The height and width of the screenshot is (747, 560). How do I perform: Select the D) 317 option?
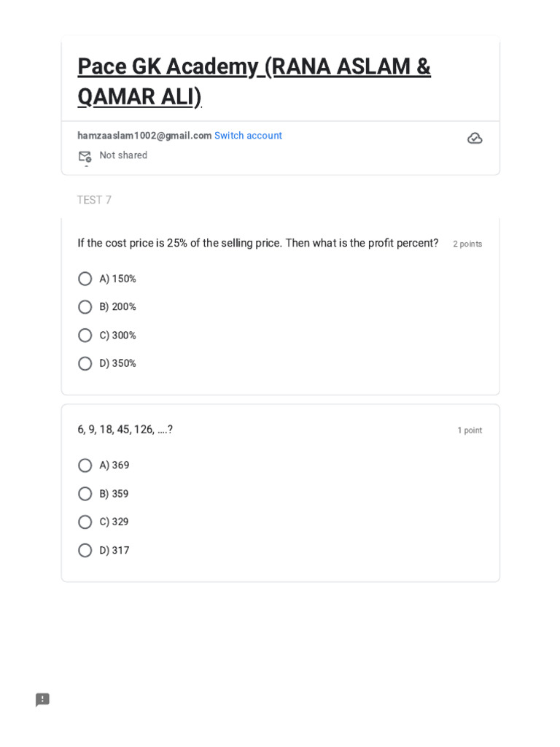pos(85,551)
